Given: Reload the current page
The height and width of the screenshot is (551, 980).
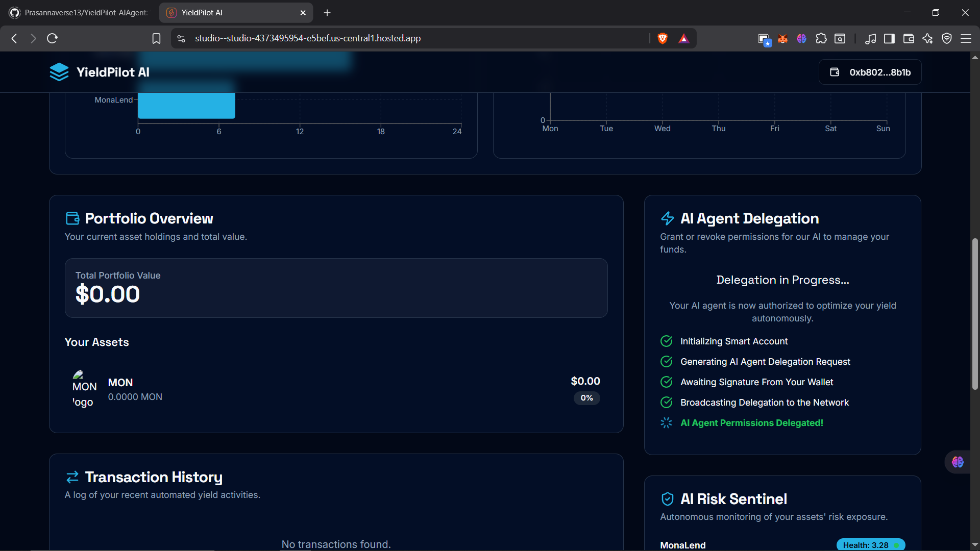Looking at the screenshot, I should coord(52,38).
